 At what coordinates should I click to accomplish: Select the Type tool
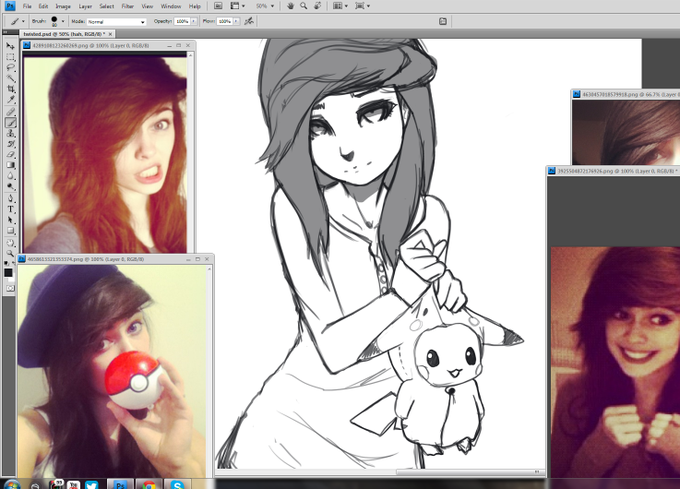[x=10, y=209]
